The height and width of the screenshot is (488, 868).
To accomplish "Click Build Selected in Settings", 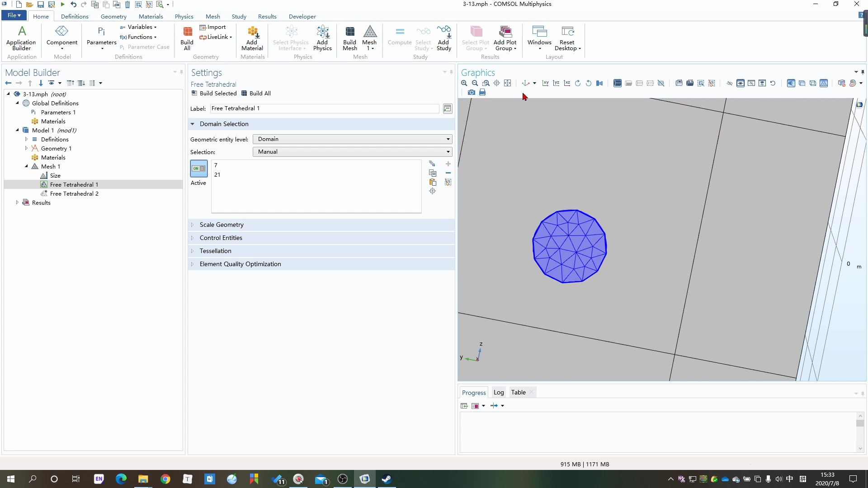I will [x=214, y=93].
